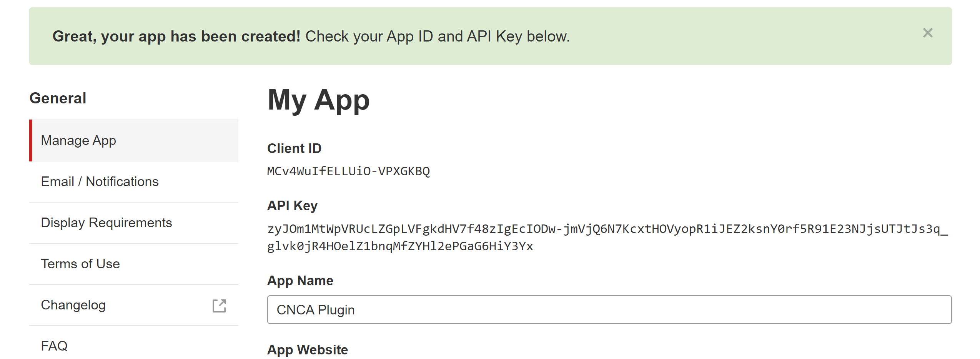This screenshot has height=359, width=980.
Task: Click the red active indicator beside Manage App
Action: pyautogui.click(x=32, y=141)
